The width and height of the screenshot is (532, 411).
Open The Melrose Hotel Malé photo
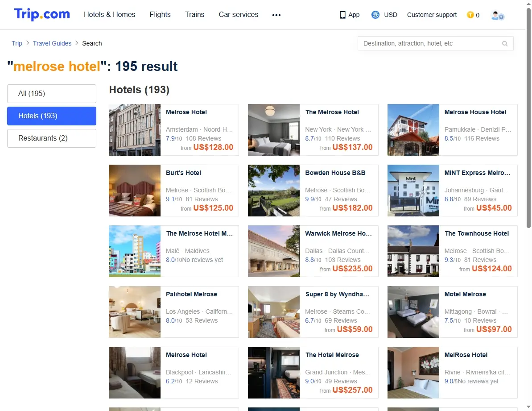pos(134,251)
